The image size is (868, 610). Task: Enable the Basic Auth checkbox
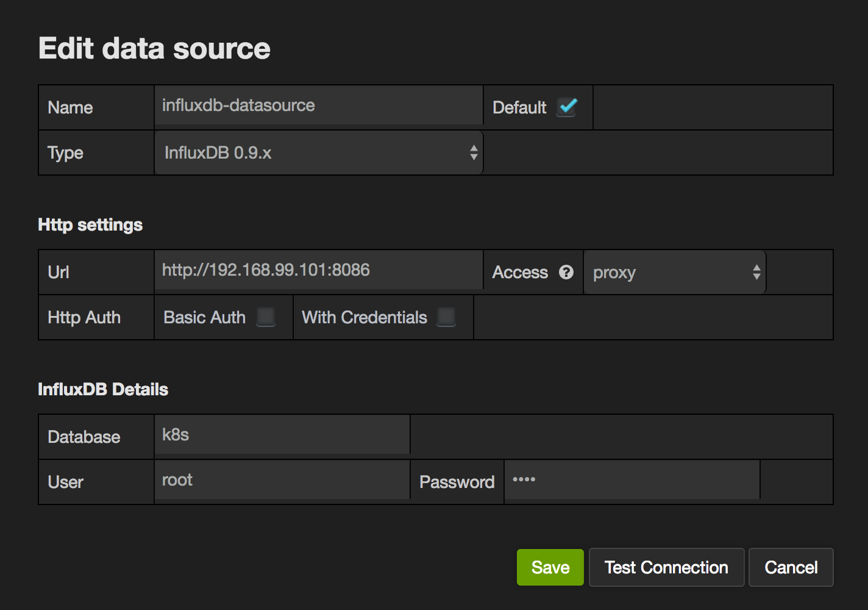tap(266, 317)
